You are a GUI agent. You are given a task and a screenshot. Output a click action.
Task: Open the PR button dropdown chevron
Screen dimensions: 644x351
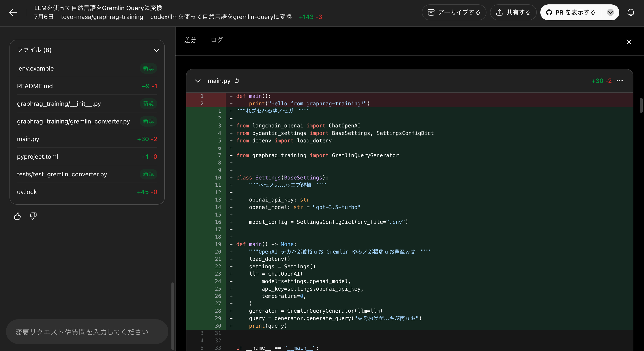click(610, 12)
